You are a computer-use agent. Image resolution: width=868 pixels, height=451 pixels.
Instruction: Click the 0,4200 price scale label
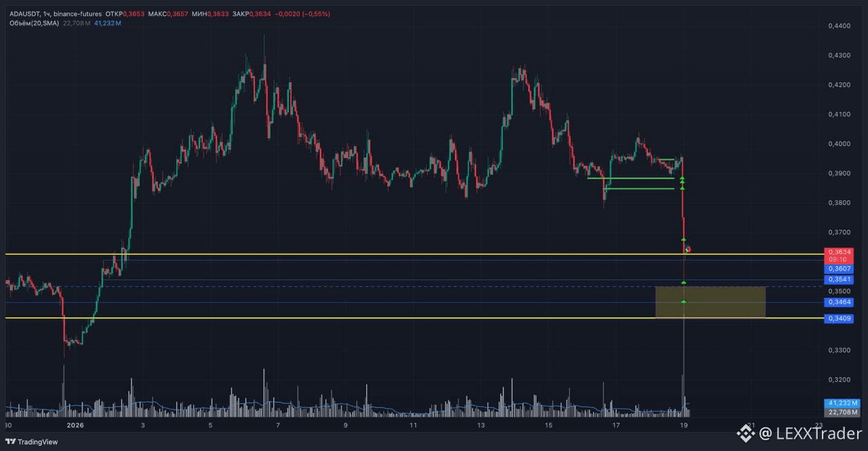[839, 85]
